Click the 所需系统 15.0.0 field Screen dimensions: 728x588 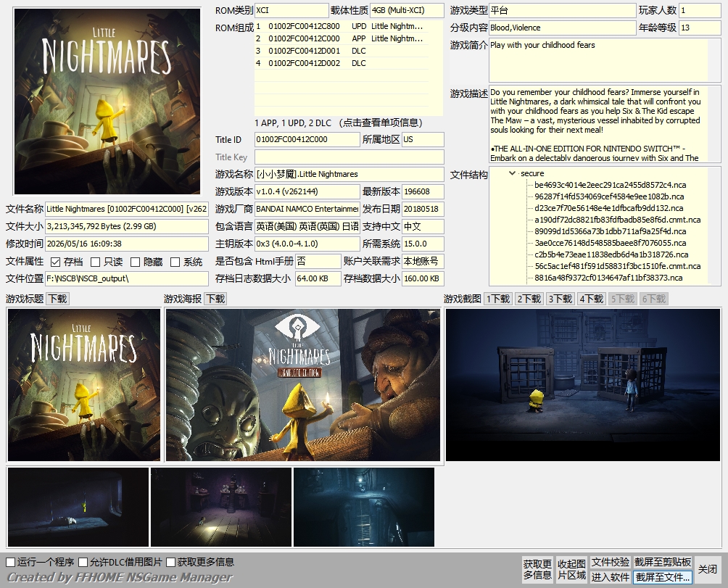[423, 244]
